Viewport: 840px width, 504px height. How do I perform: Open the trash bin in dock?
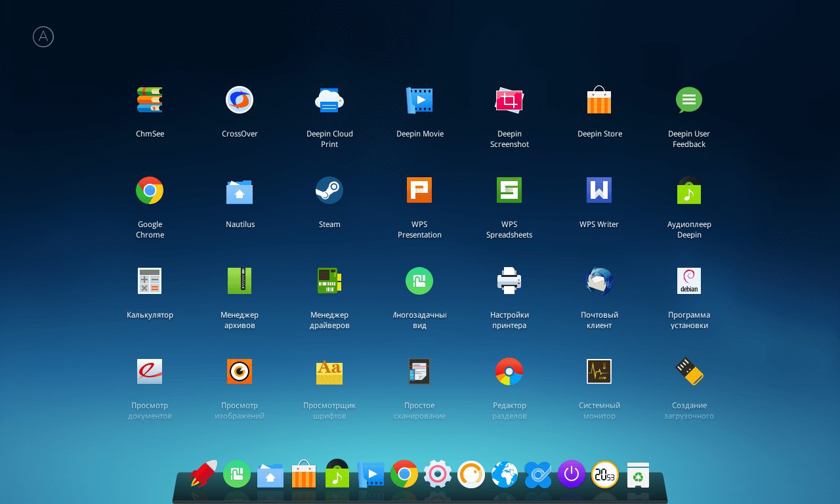point(638,474)
